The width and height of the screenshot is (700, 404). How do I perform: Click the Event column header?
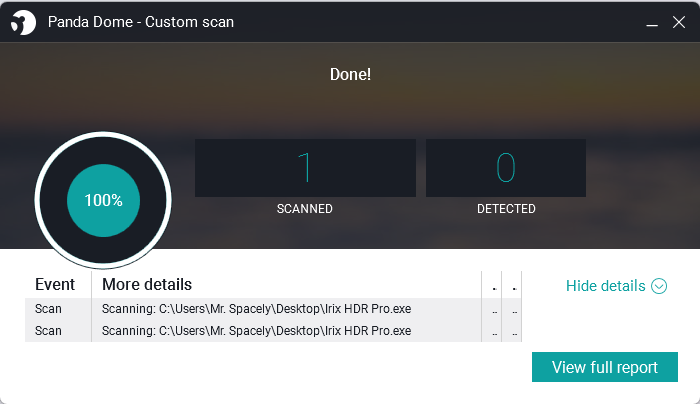tap(55, 285)
